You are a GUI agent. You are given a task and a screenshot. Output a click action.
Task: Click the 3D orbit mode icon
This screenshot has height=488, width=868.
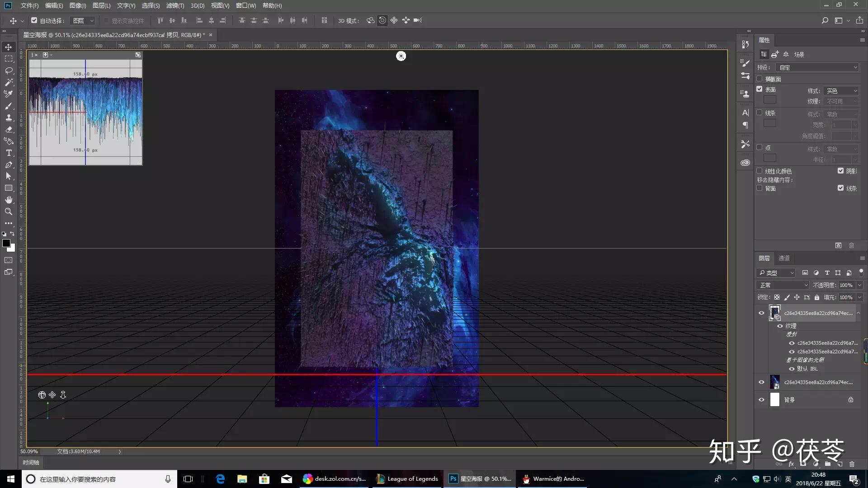point(370,20)
